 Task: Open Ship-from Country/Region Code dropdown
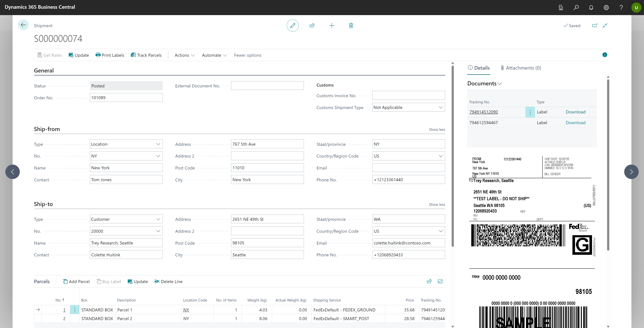click(x=441, y=156)
